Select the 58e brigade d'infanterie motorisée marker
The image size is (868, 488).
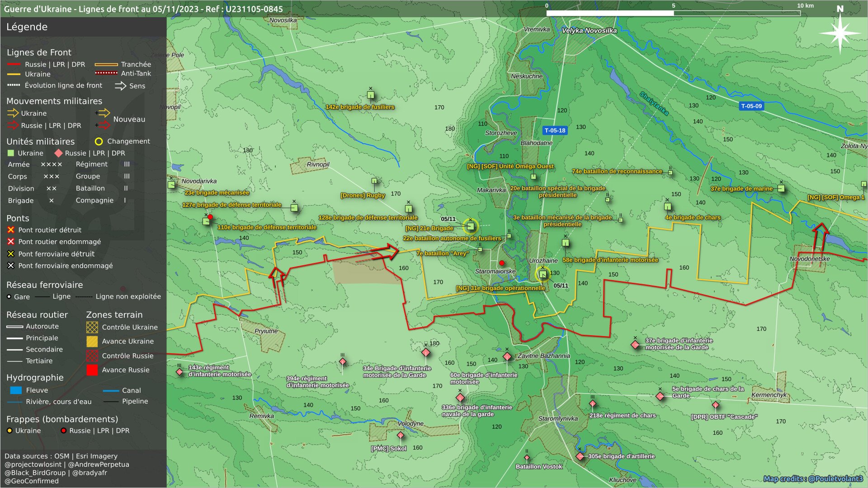[566, 243]
